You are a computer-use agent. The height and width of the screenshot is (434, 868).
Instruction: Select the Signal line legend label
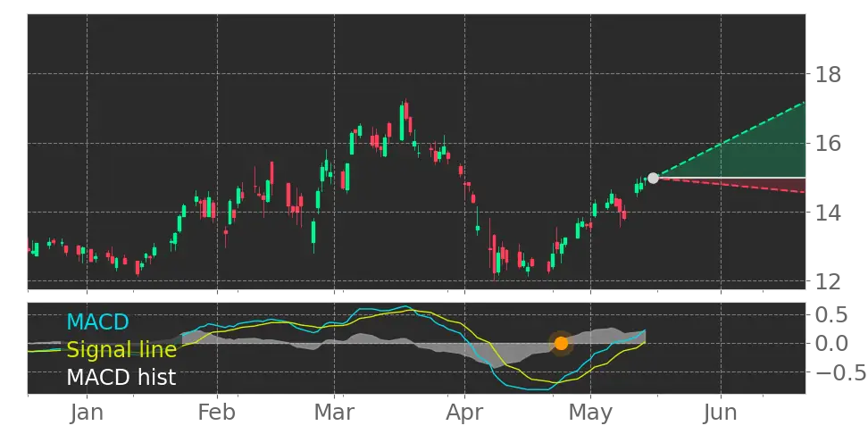point(121,349)
